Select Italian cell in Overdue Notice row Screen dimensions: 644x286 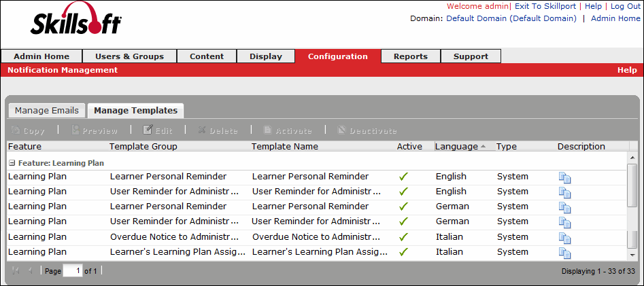coord(450,237)
